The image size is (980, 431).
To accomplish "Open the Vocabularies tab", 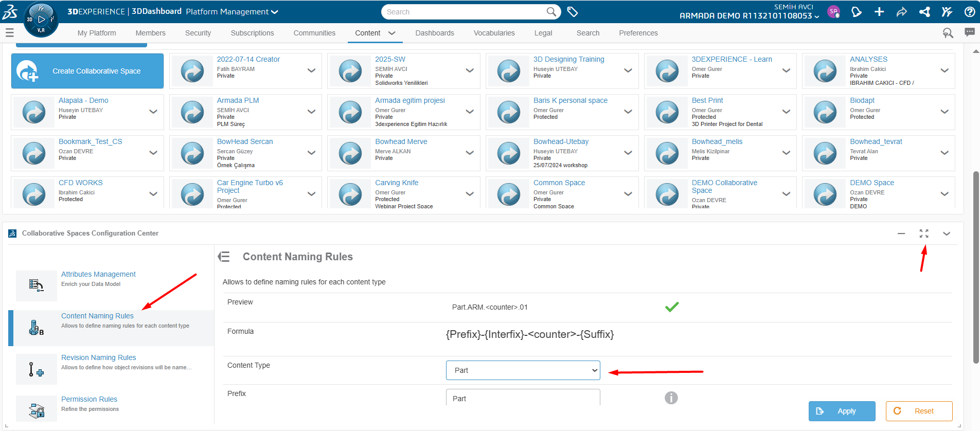I will coord(494,33).
